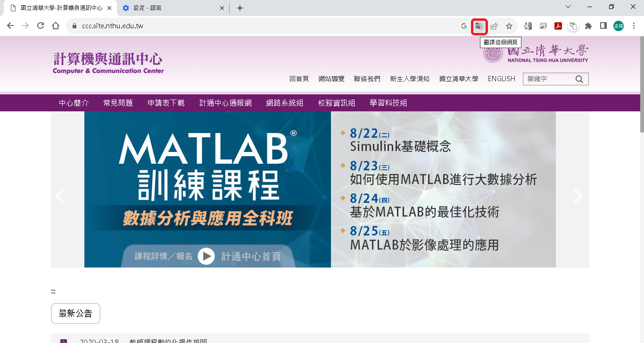
Task: Go to the browser home page icon
Action: click(x=56, y=25)
